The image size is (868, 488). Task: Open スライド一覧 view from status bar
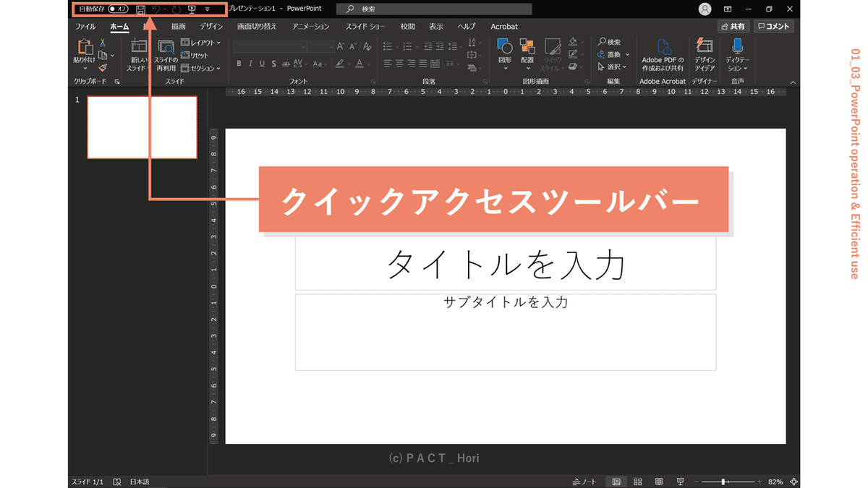637,481
